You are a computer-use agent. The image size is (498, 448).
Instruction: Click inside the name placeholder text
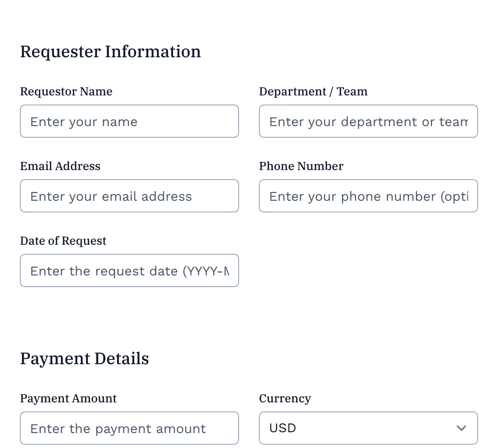point(83,122)
